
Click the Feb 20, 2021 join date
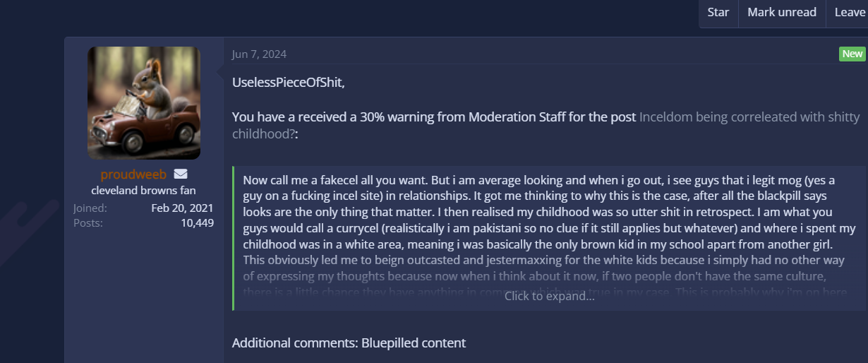(182, 208)
